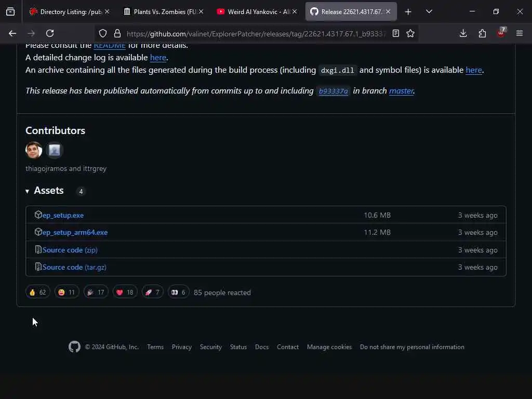Open the Docs footer link
The height and width of the screenshot is (399, 532).
[262, 347]
